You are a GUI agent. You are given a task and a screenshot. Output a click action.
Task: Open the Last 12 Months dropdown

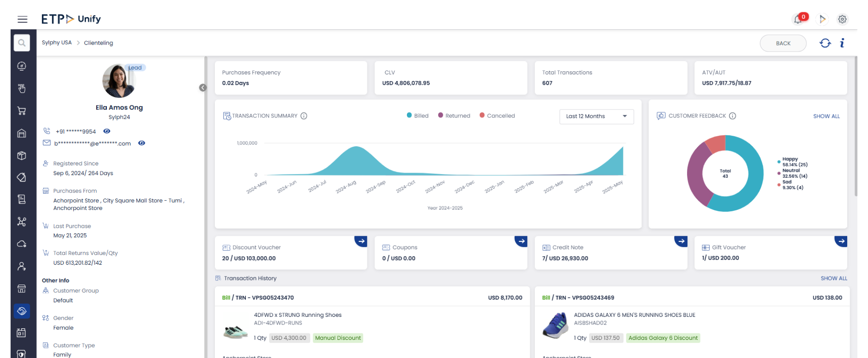tap(596, 116)
